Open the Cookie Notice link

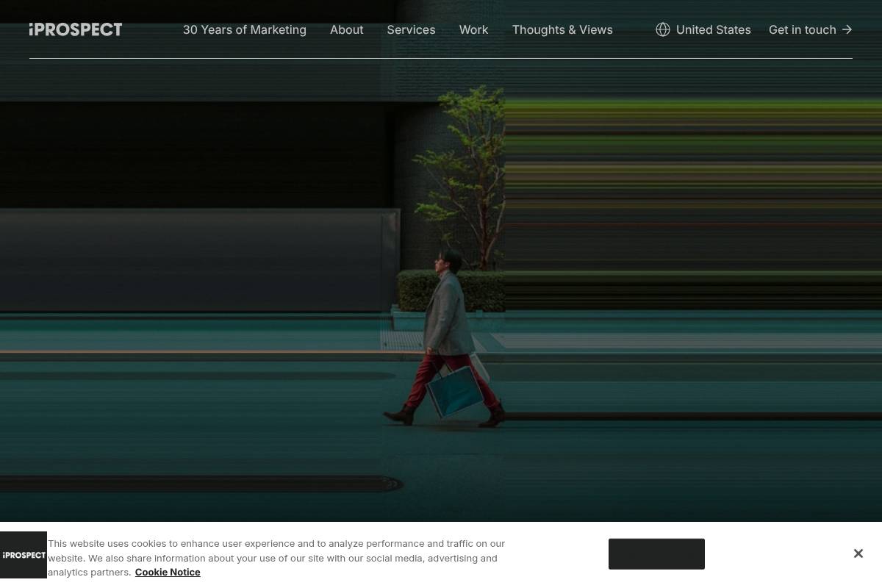point(168,572)
